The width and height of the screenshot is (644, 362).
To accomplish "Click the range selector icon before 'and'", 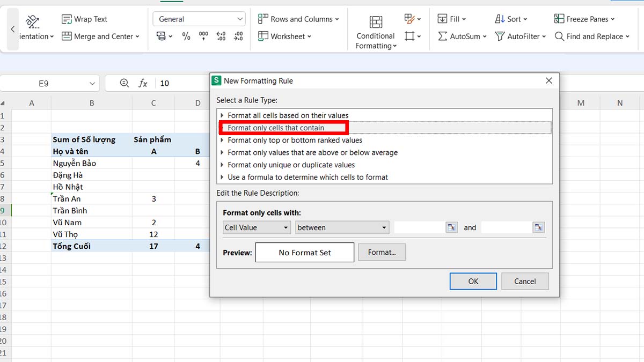I will tap(452, 227).
